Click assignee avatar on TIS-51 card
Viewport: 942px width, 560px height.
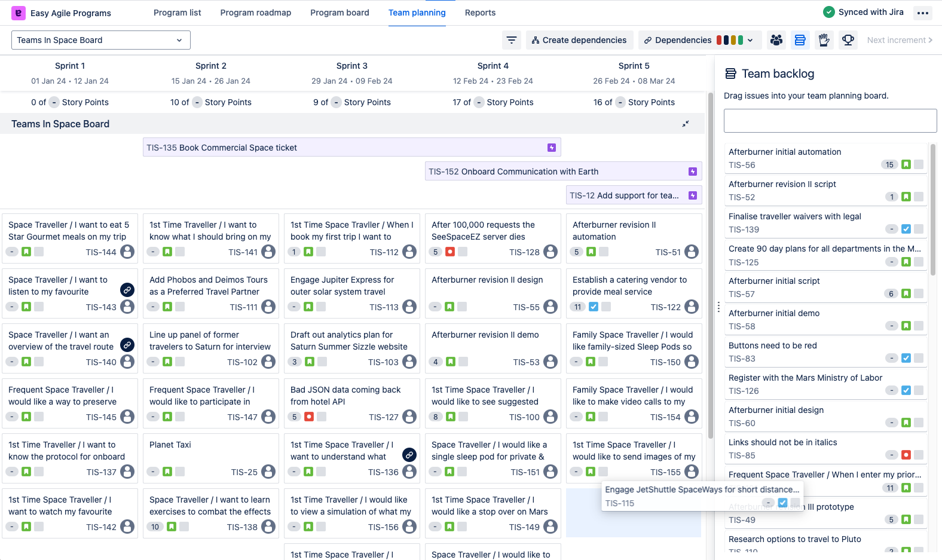coord(692,252)
